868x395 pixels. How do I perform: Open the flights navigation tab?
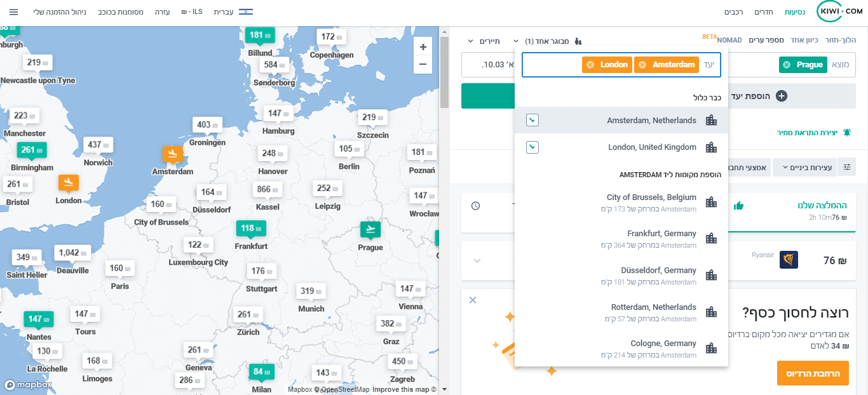[x=795, y=12]
